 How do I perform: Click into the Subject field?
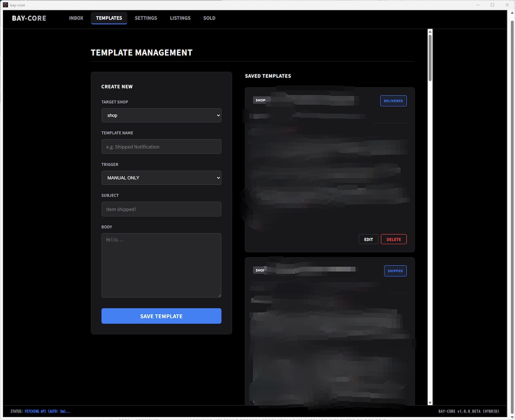(161, 209)
